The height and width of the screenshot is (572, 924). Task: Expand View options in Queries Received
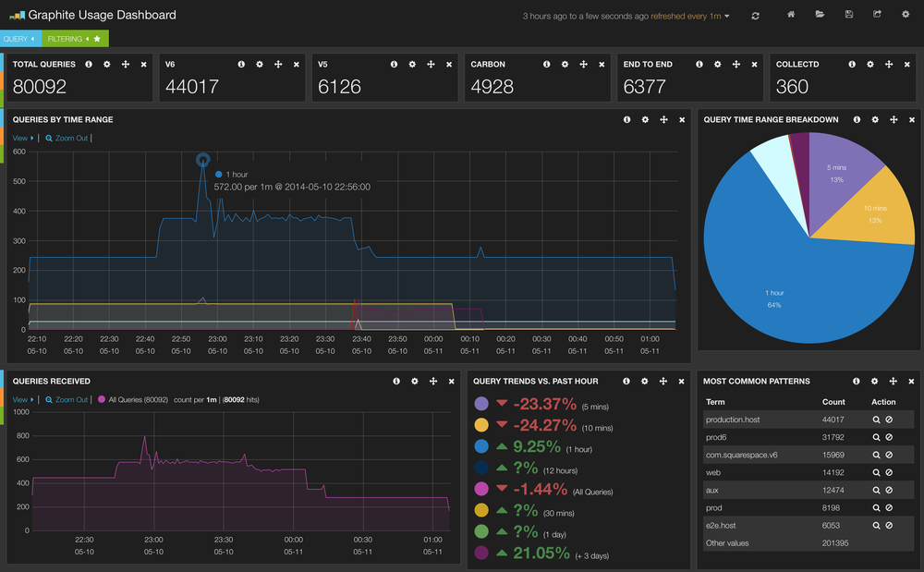point(23,399)
